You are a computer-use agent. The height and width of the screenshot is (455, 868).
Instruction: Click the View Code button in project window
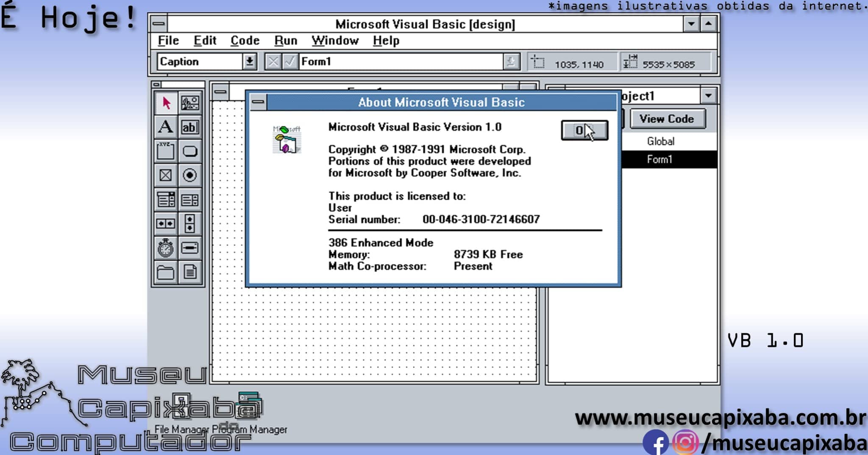pyautogui.click(x=667, y=119)
